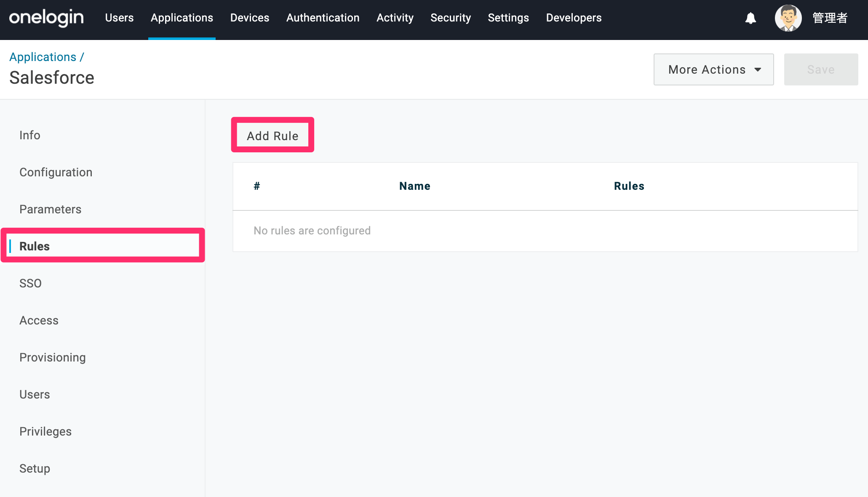Switch to the SSO sidebar tab
This screenshot has width=868, height=497.
coord(31,283)
